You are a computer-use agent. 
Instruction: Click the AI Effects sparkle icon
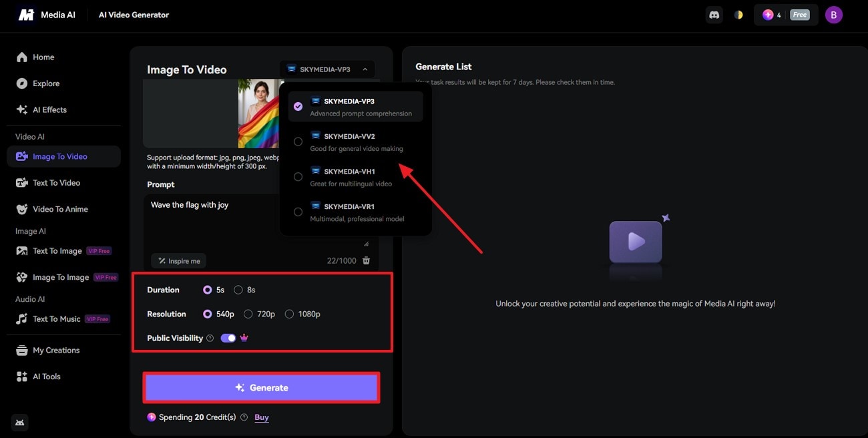(22, 109)
